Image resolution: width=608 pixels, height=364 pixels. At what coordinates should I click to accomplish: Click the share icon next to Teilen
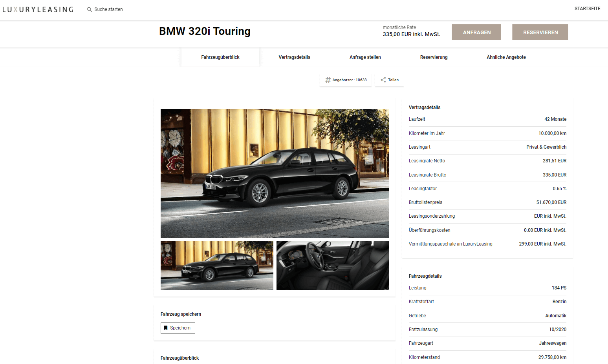(x=383, y=80)
